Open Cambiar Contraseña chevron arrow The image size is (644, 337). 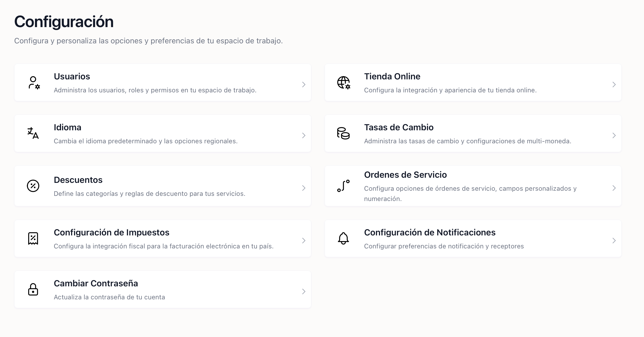pyautogui.click(x=304, y=291)
